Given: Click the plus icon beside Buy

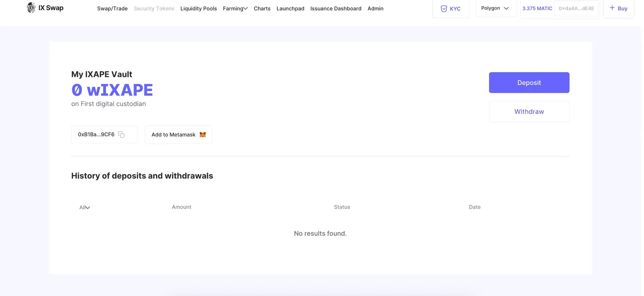Looking at the screenshot, I should (612, 8).
